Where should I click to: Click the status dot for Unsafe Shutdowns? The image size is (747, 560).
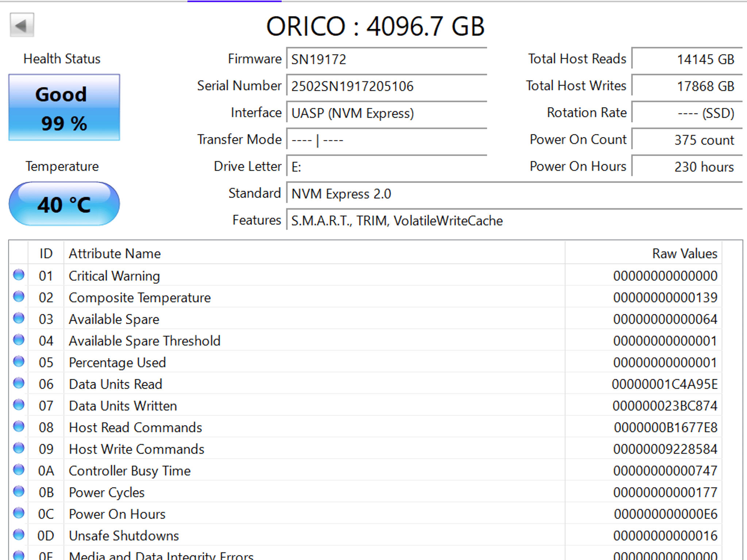click(x=19, y=534)
